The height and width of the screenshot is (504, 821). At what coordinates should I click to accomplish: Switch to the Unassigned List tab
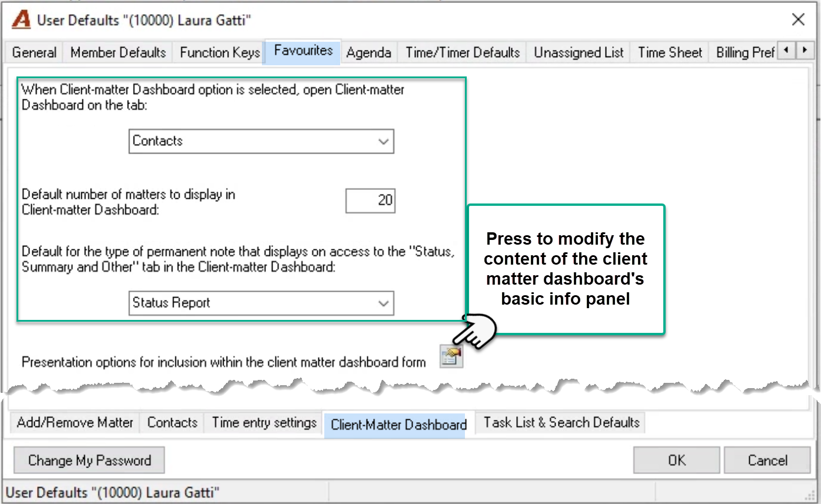coord(579,52)
